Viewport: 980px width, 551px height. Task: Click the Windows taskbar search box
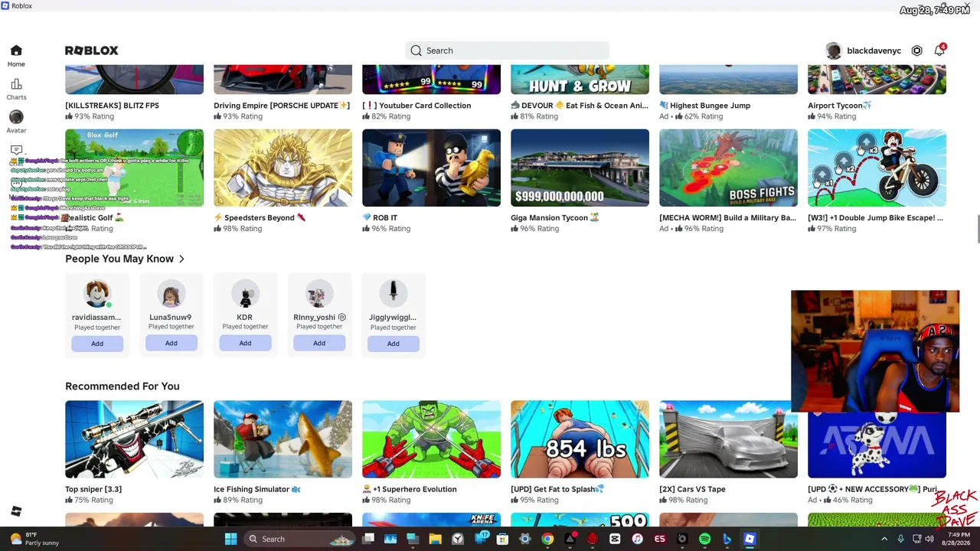coord(299,540)
